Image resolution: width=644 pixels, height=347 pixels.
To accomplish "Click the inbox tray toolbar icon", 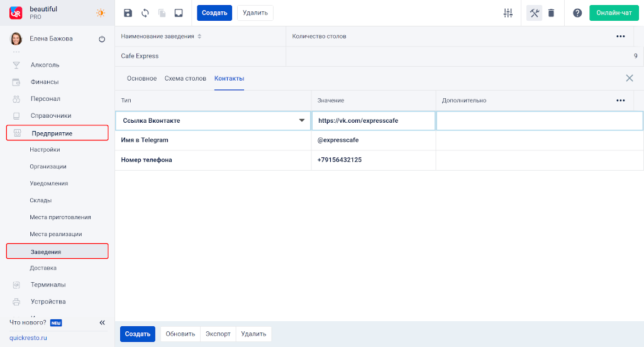I will [x=179, y=13].
